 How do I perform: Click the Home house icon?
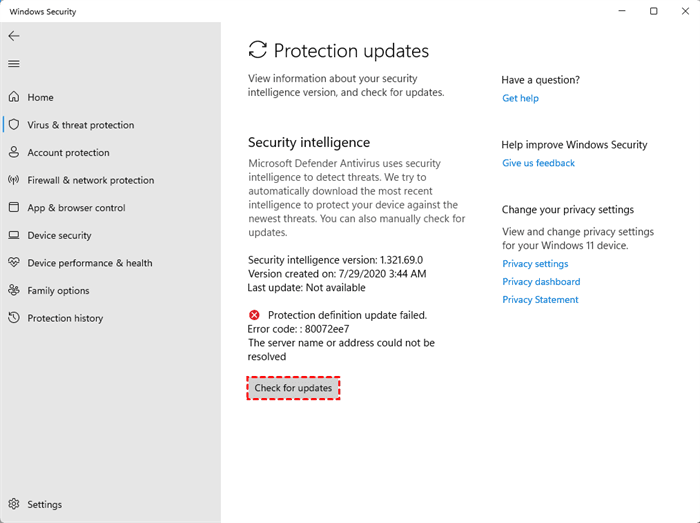pos(14,97)
